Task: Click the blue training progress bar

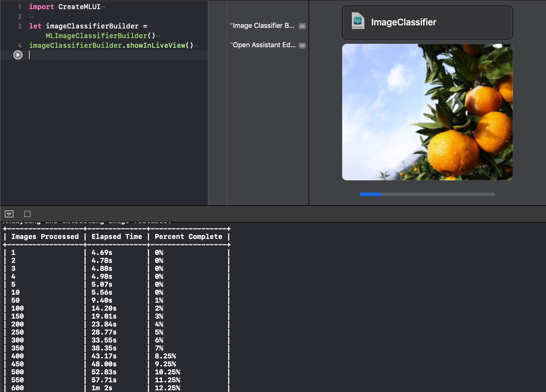Action: [370, 194]
